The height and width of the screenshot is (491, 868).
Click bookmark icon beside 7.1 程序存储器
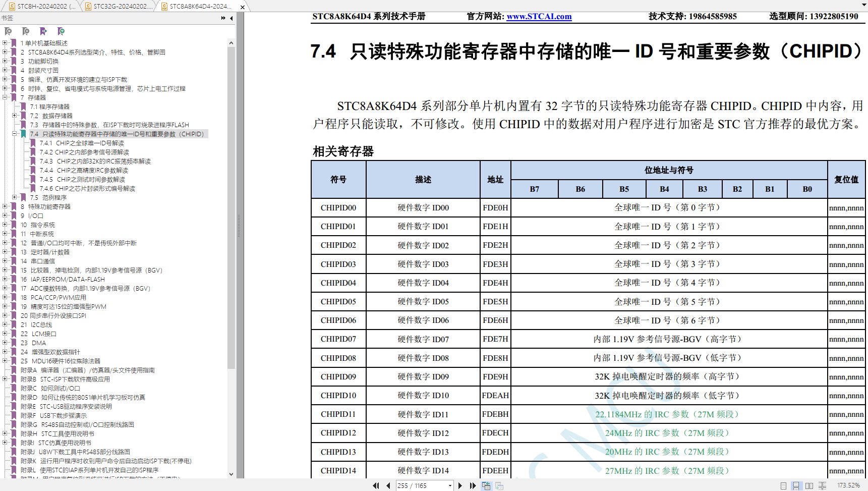pyautogui.click(x=23, y=106)
